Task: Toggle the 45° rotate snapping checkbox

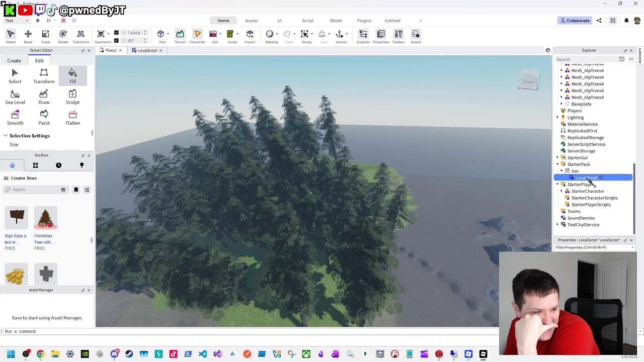Action: click(116, 41)
